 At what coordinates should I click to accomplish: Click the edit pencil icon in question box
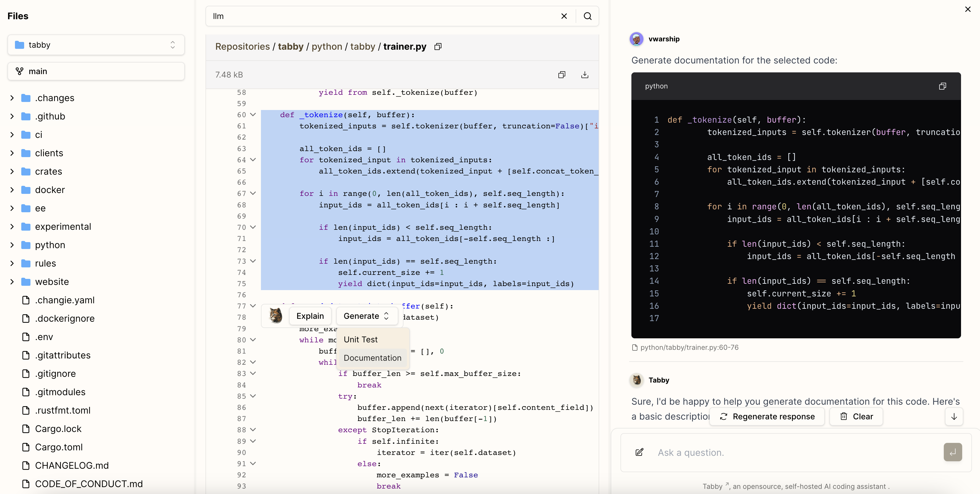click(x=639, y=452)
